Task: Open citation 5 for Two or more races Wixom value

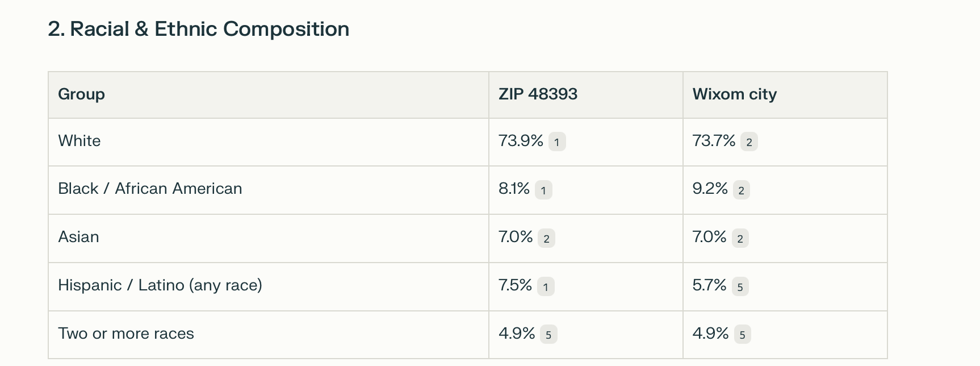Action: pos(742,335)
